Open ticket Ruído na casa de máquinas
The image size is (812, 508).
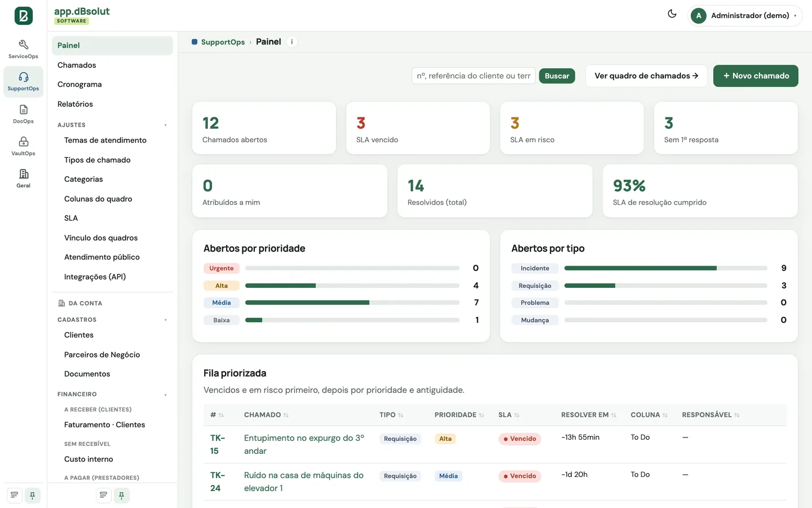[303, 481]
